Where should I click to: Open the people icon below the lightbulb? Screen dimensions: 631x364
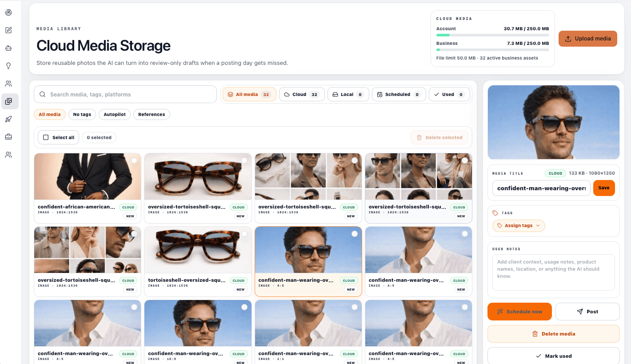point(8,84)
